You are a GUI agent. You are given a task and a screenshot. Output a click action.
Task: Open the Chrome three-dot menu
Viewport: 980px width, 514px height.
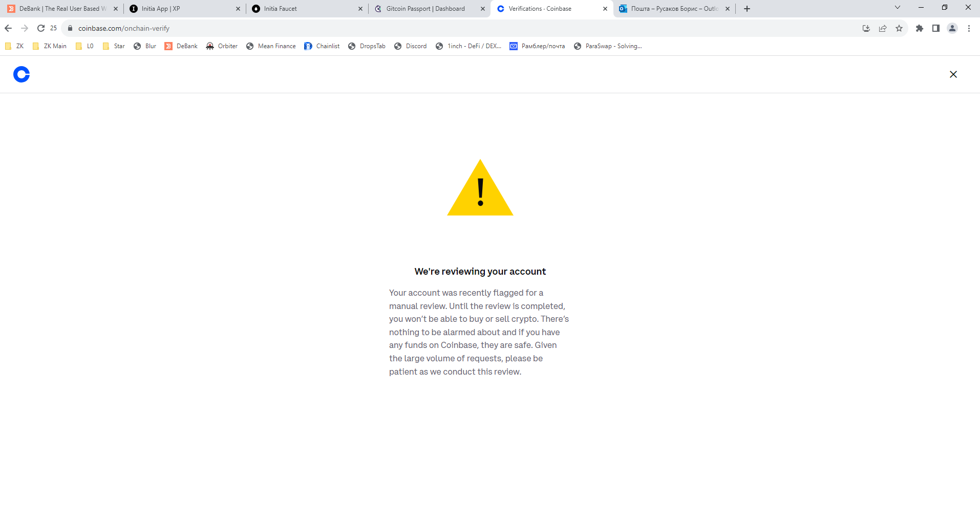pos(969,28)
